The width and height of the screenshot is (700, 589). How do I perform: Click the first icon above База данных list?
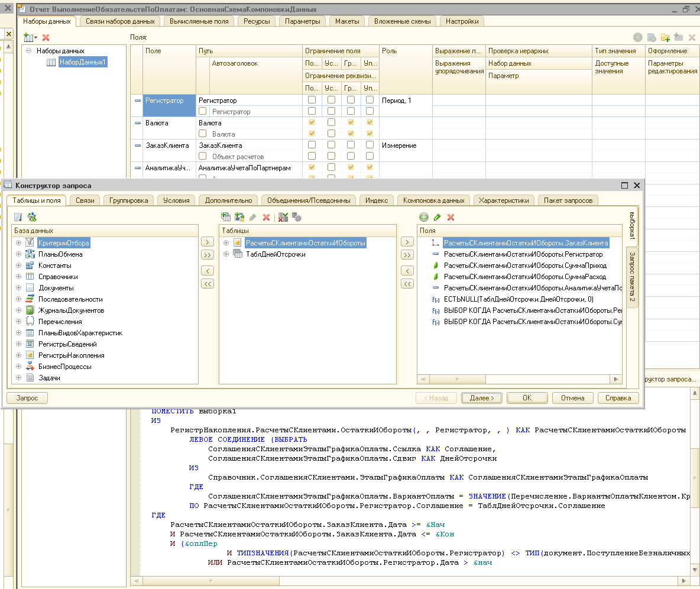pyautogui.click(x=18, y=218)
